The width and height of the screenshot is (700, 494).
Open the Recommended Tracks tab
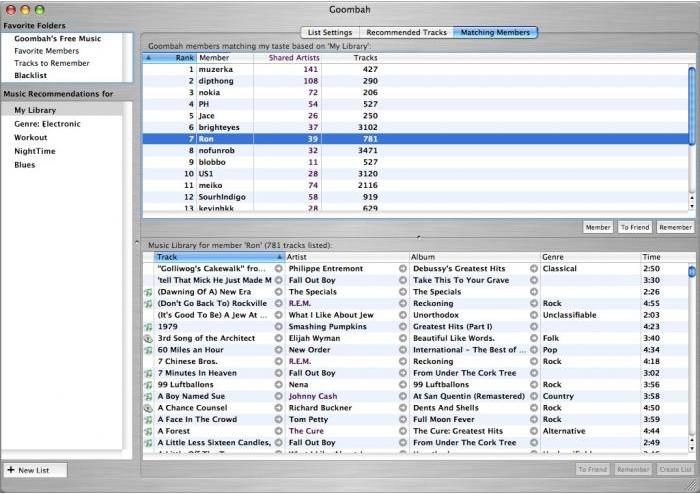(x=406, y=32)
